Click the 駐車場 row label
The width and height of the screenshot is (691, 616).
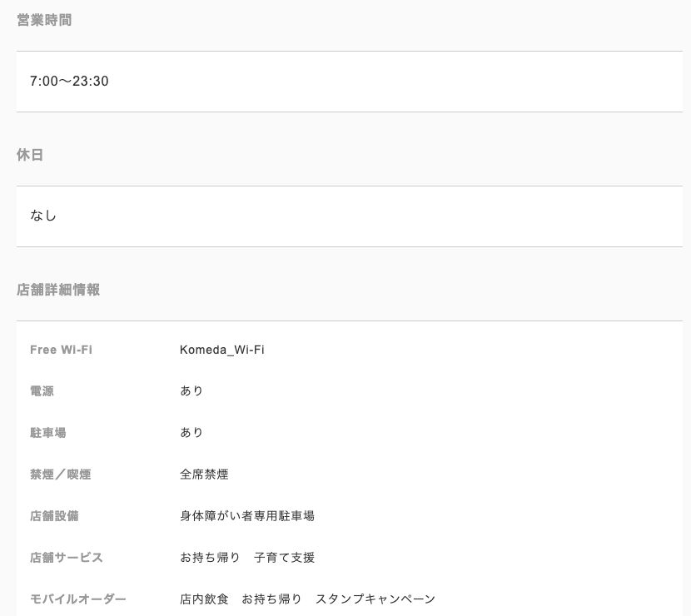point(48,433)
